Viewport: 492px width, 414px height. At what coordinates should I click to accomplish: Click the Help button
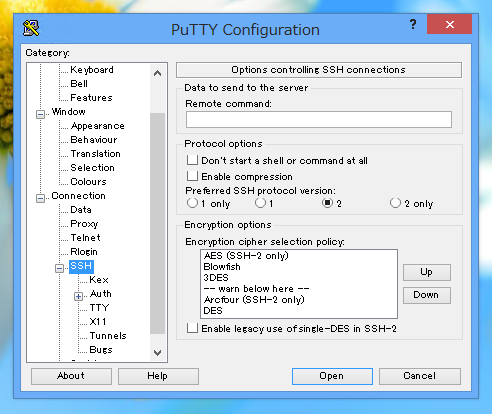[158, 376]
